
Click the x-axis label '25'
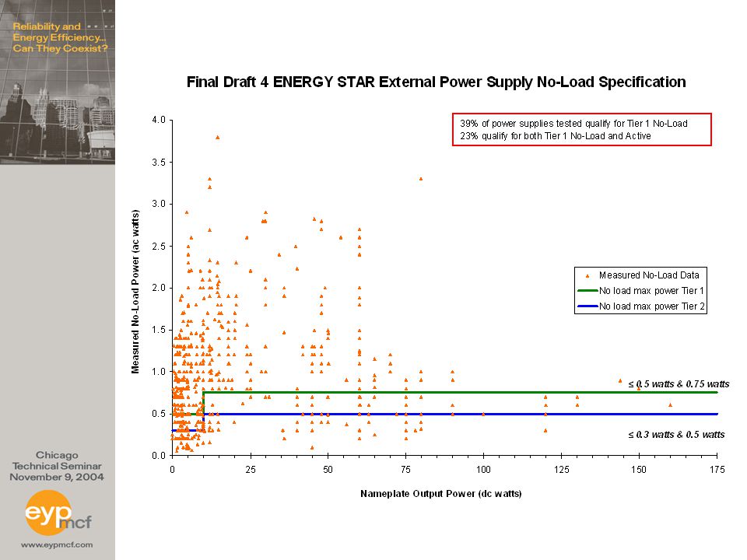[x=250, y=470]
